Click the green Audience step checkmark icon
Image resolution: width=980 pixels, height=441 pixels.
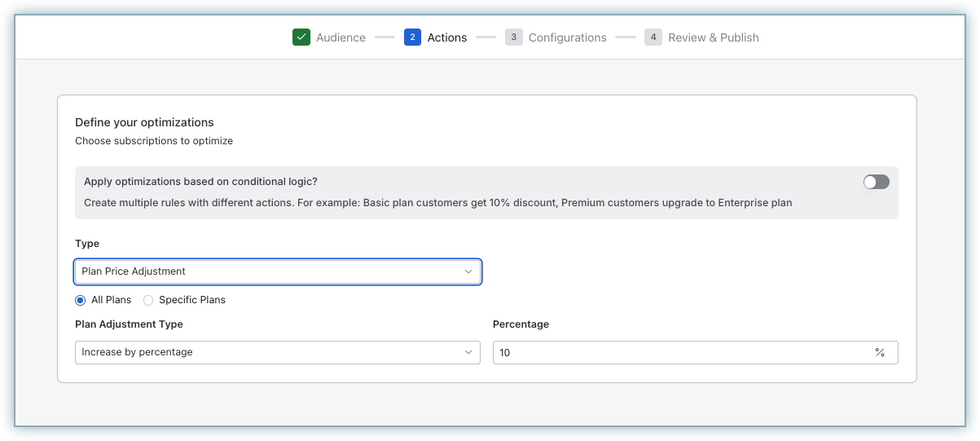point(301,37)
